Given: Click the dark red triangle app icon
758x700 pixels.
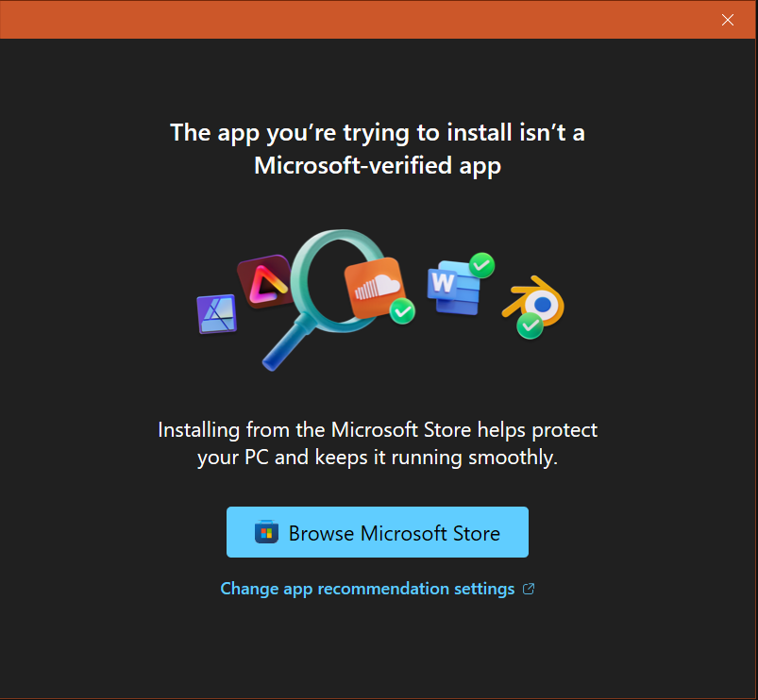Looking at the screenshot, I should tap(264, 280).
